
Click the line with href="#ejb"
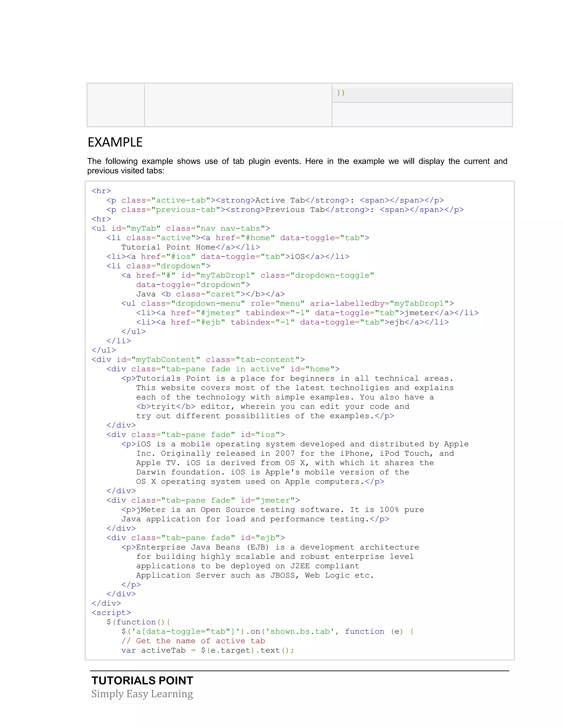click(x=292, y=322)
